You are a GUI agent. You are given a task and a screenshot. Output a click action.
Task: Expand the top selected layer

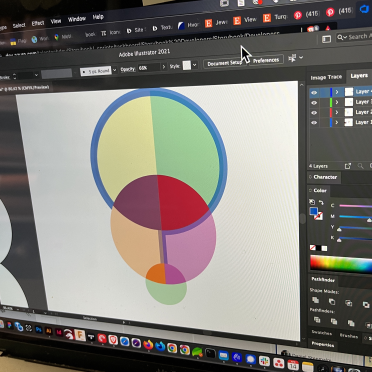click(x=337, y=92)
